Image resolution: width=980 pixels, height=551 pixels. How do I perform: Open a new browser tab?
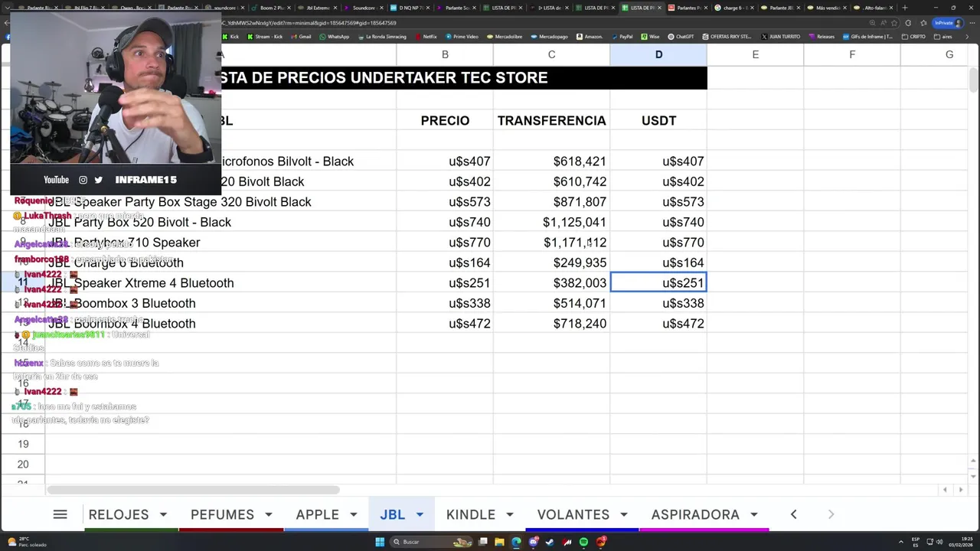pyautogui.click(x=904, y=8)
